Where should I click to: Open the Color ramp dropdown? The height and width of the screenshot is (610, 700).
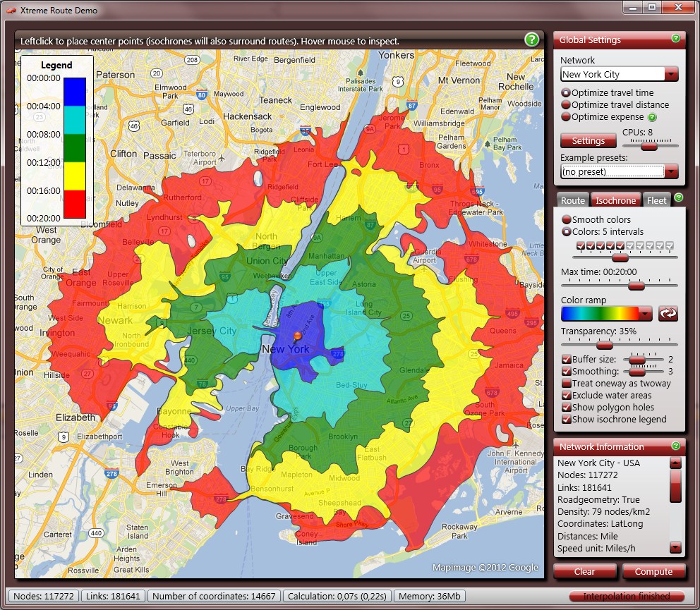point(645,314)
